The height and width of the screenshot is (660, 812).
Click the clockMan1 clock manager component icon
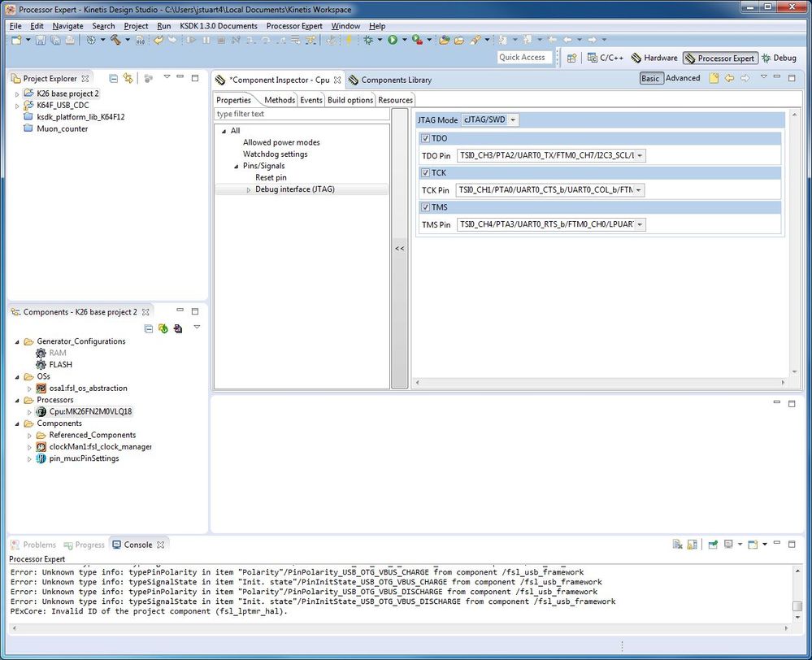41,446
